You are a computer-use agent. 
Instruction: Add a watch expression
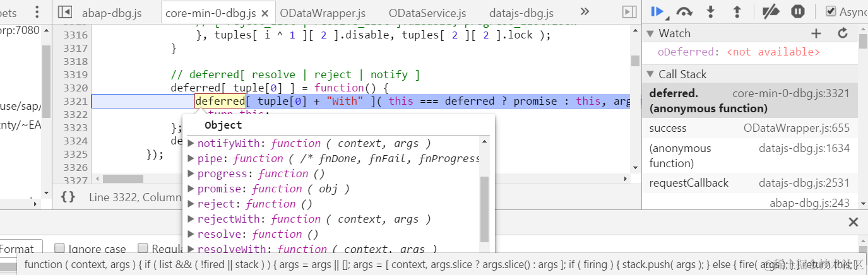point(816,33)
